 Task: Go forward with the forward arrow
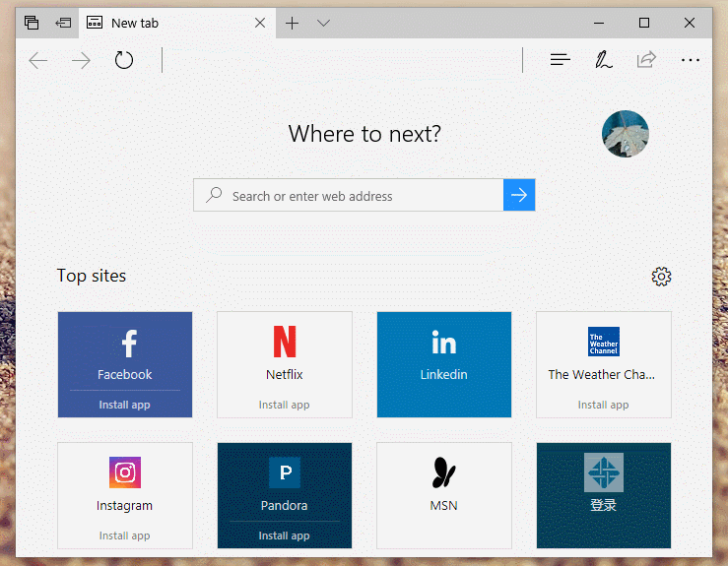(81, 60)
